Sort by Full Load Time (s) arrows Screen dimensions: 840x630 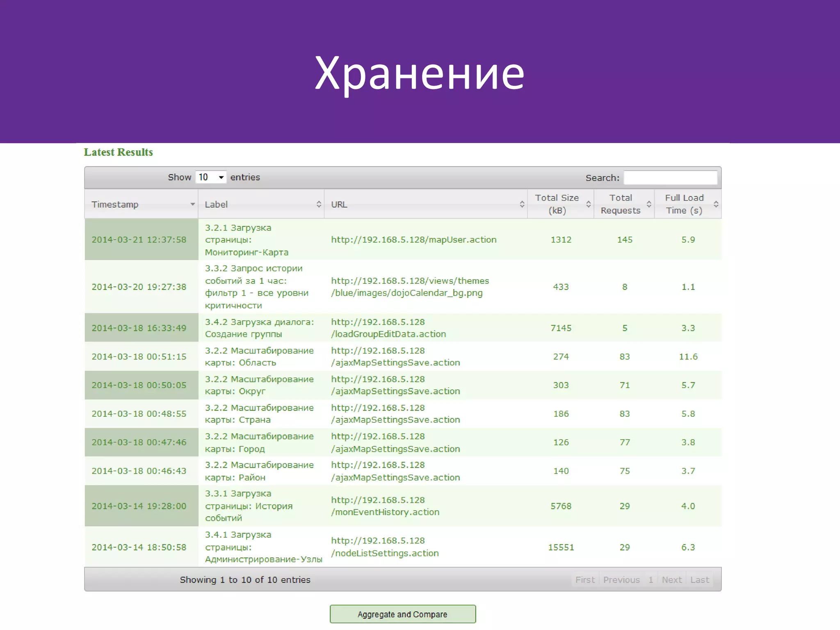click(x=716, y=204)
